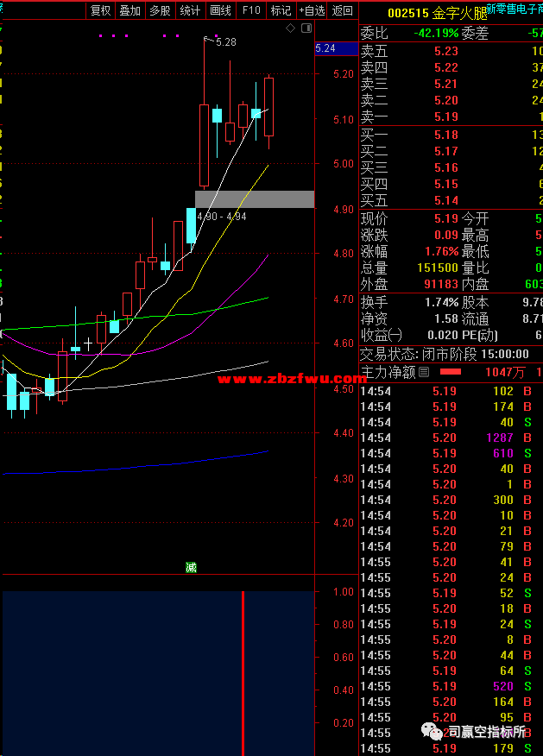Click the 4.50 price axis label
Image resolution: width=543 pixels, height=756 pixels.
(344, 389)
